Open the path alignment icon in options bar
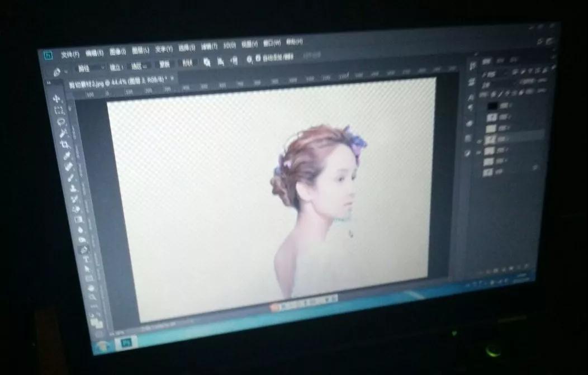This screenshot has width=588, height=375. pos(220,61)
